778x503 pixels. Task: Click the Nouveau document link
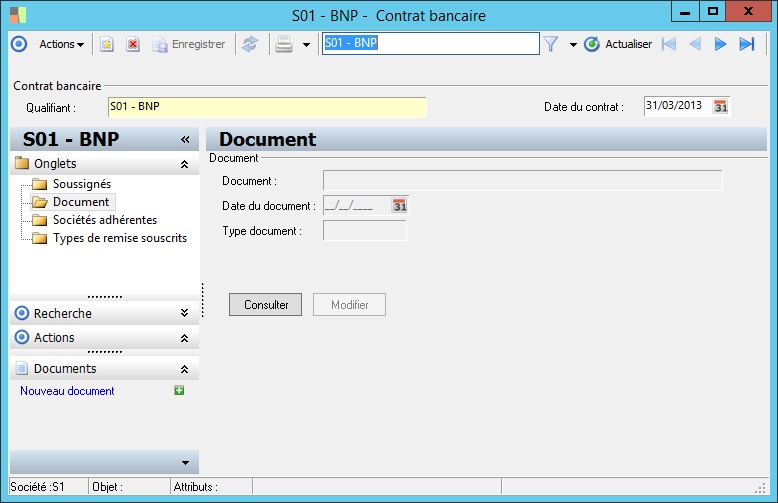click(x=67, y=391)
